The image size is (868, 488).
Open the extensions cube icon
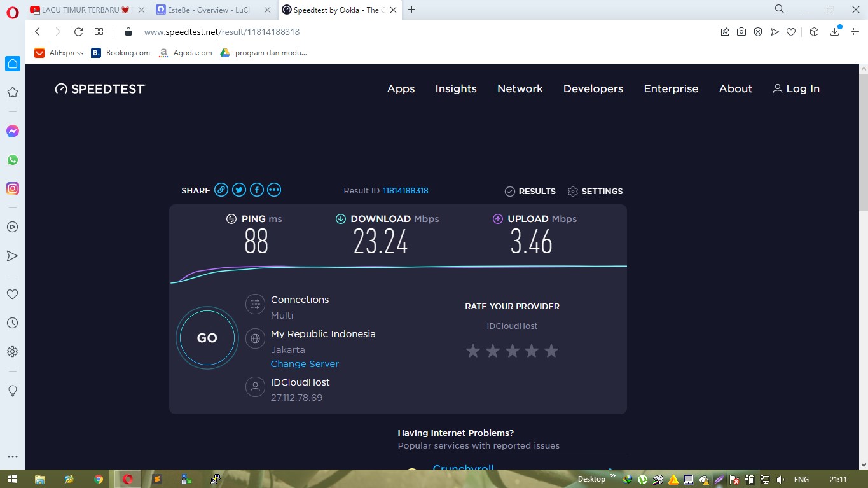pos(814,32)
